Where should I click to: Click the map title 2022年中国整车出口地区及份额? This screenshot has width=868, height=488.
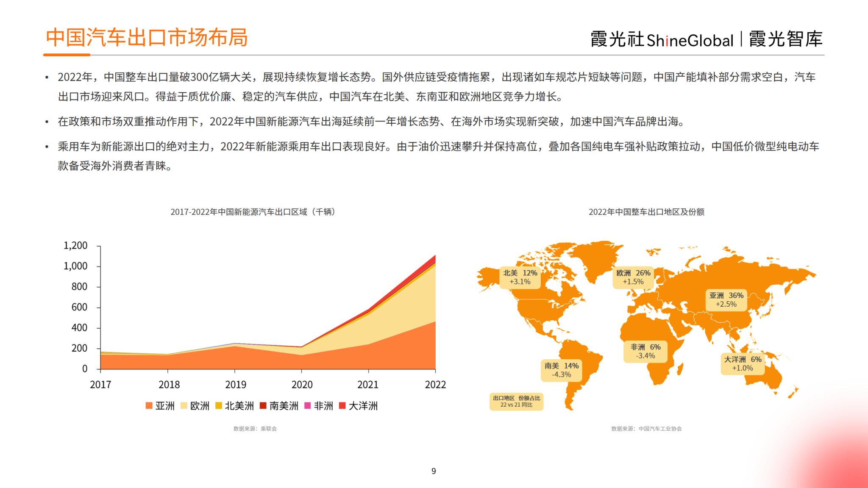pyautogui.click(x=646, y=212)
